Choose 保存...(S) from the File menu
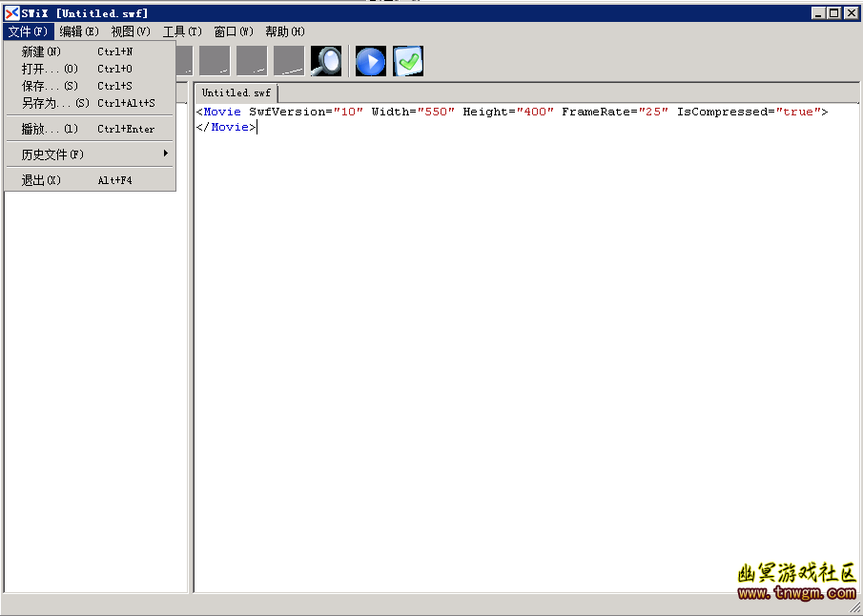The height and width of the screenshot is (616, 863). pos(91,86)
